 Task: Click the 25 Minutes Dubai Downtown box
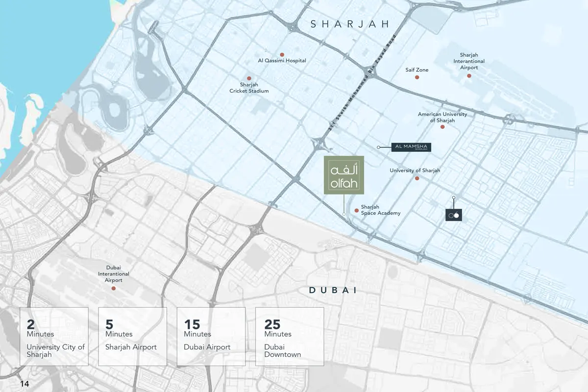290,337
